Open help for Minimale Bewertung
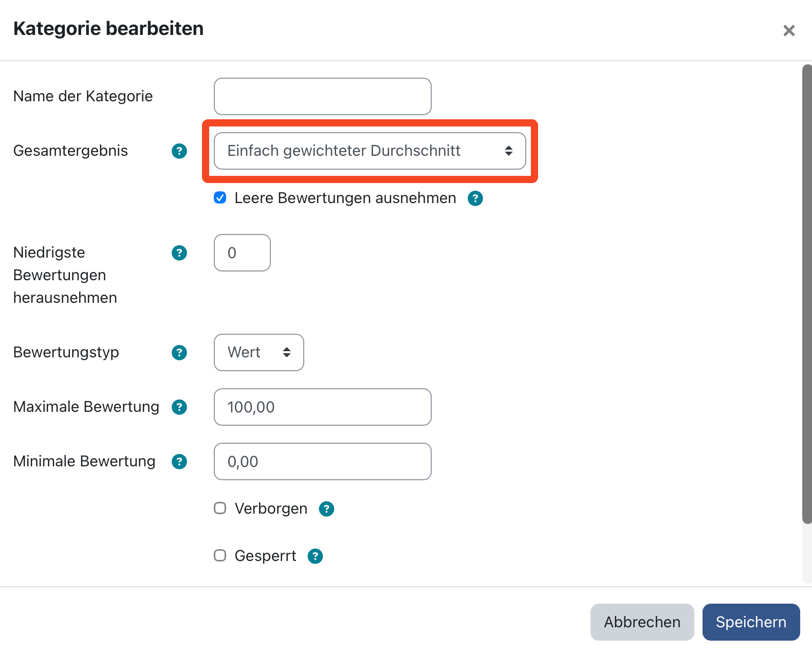 (x=179, y=462)
